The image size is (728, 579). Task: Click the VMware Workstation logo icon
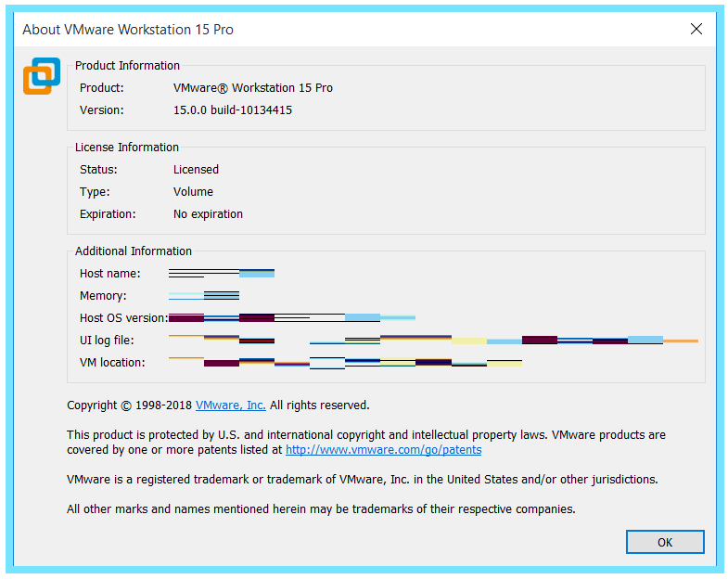(42, 76)
